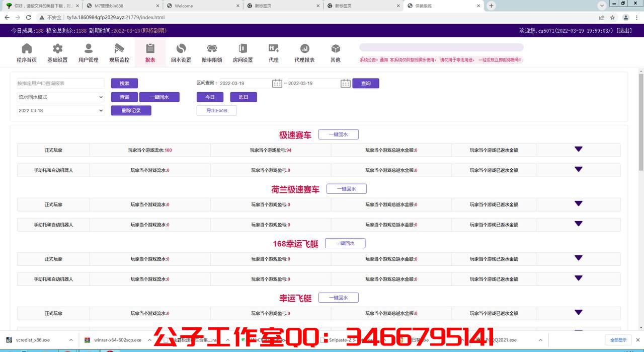This screenshot has height=352, width=644.
Task: Click the 昨日 button
Action: point(244,97)
